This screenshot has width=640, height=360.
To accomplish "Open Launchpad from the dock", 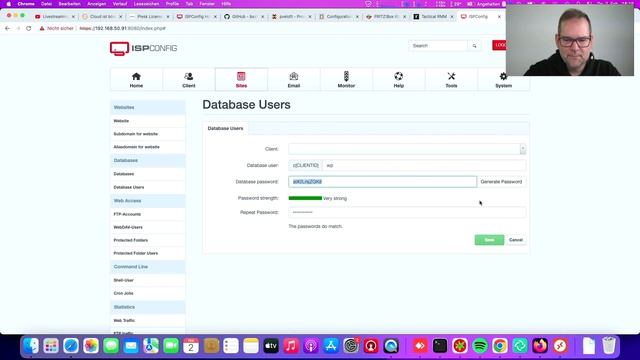I will [x=51, y=346].
